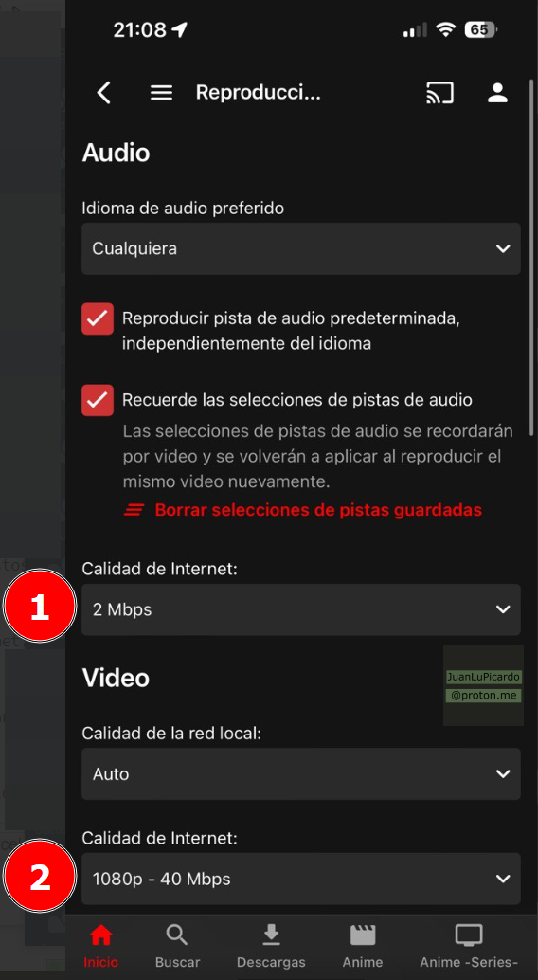Uncheck Recuerde las selecciones de pistas
Image resolution: width=538 pixels, height=980 pixels.
[x=98, y=400]
